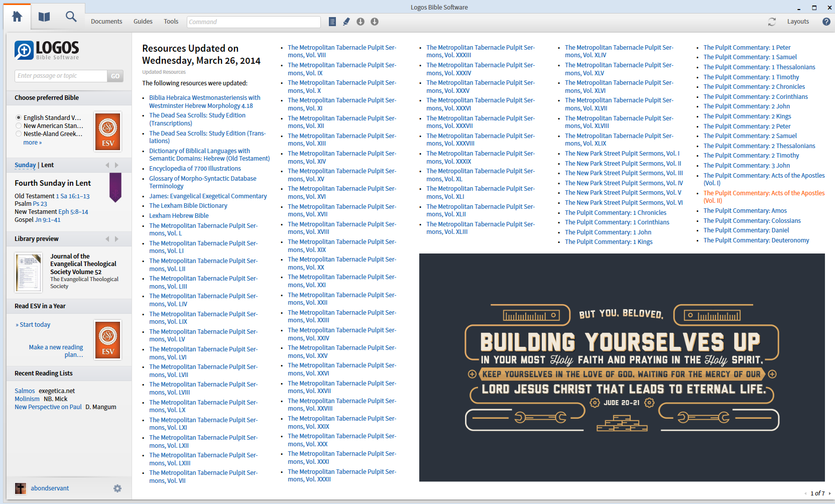835x504 pixels.
Task: Open the ESV Bible cover icon
Action: tap(108, 132)
